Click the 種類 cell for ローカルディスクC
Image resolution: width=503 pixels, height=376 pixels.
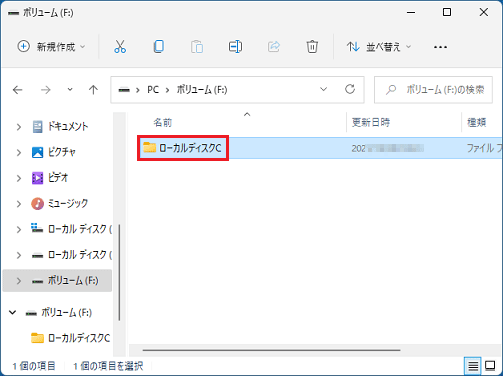(x=484, y=148)
